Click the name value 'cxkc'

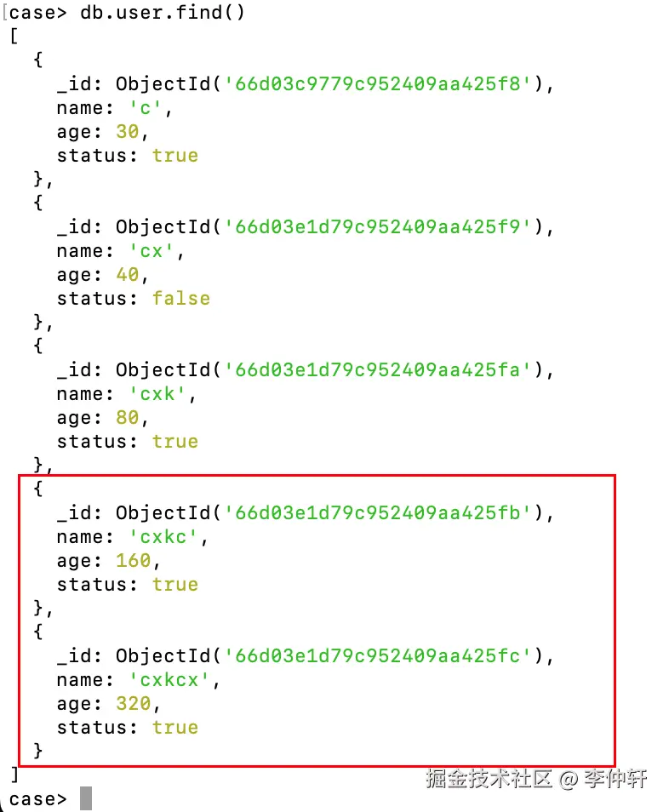(163, 536)
